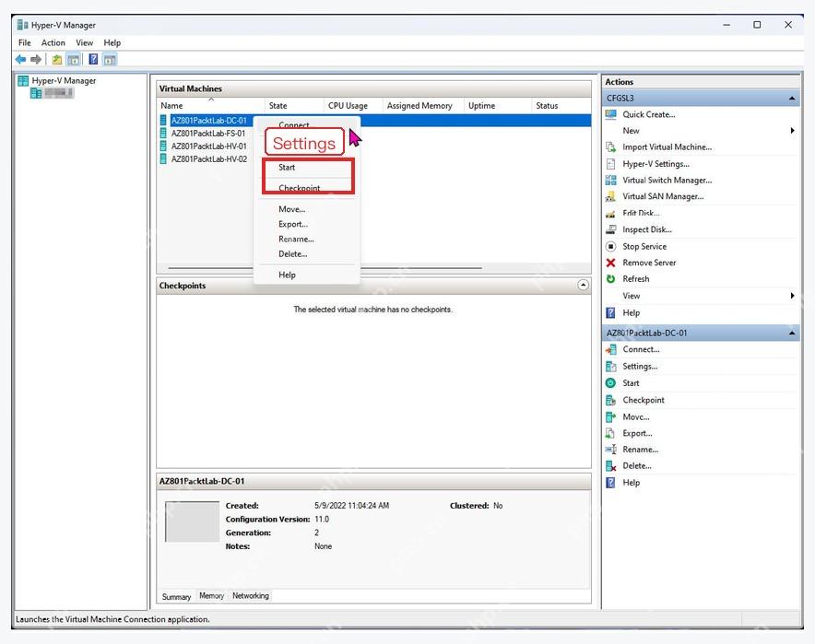This screenshot has width=815, height=644.
Task: Sort by the State column header
Action: (x=294, y=106)
